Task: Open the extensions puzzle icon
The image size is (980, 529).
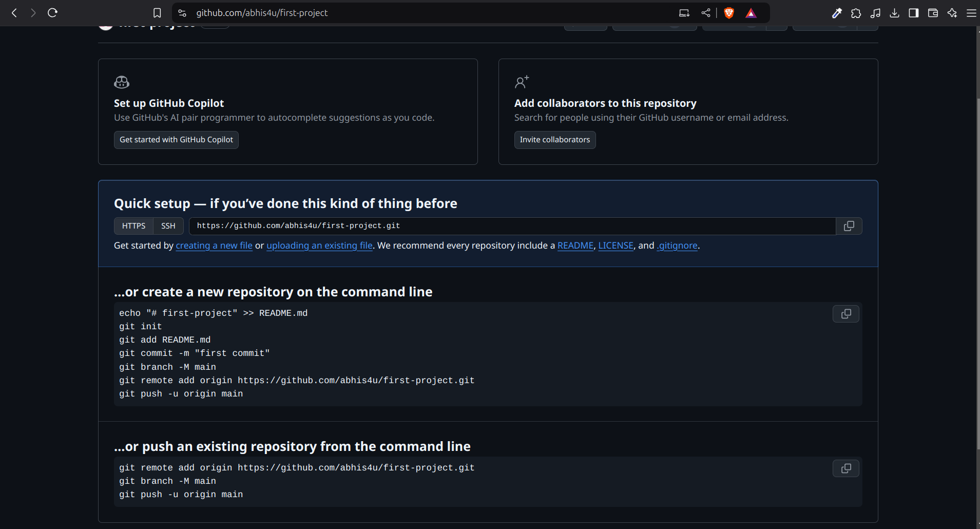Action: (856, 13)
